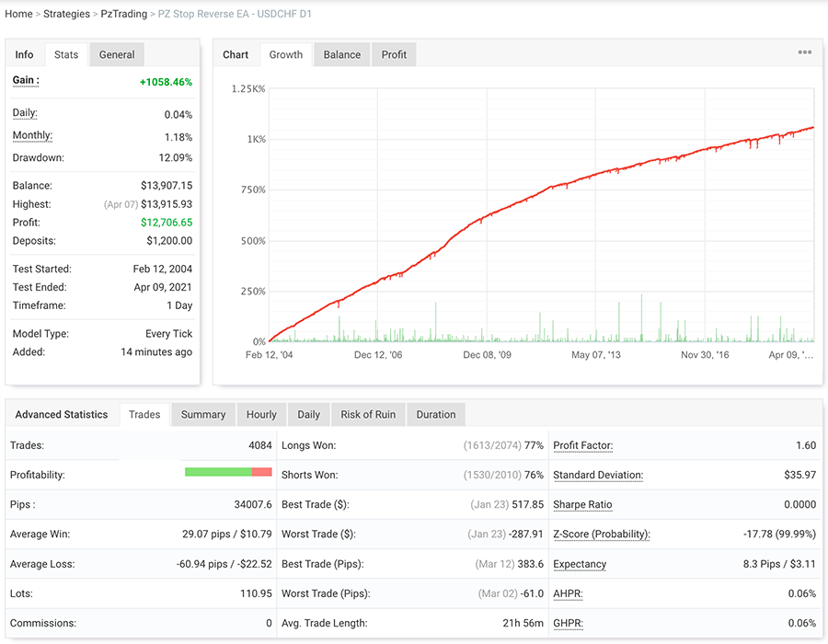Open the Summary statistics tab

(203, 414)
